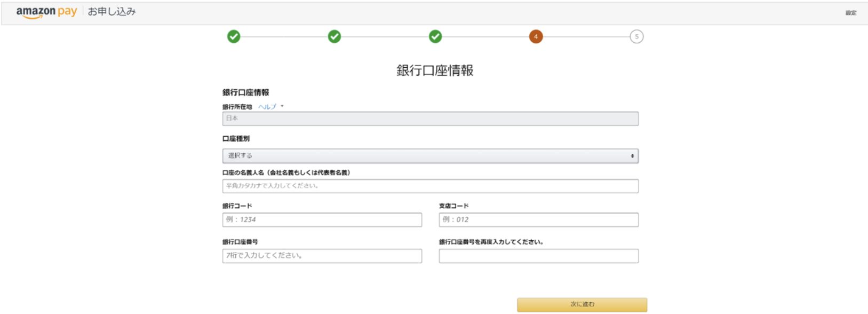
Task: Click the 口座の名義人名 input field
Action: (431, 186)
